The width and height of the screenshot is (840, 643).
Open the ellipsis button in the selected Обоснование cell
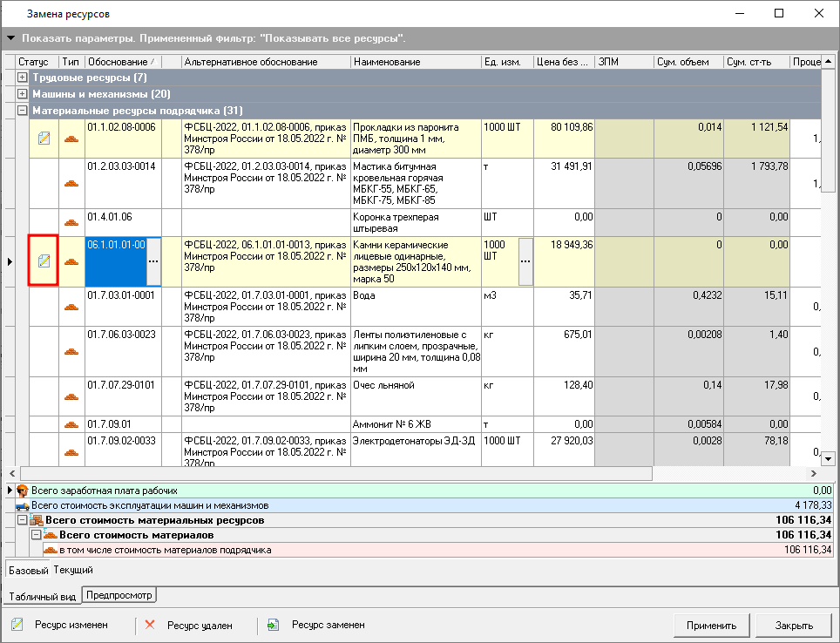point(153,261)
